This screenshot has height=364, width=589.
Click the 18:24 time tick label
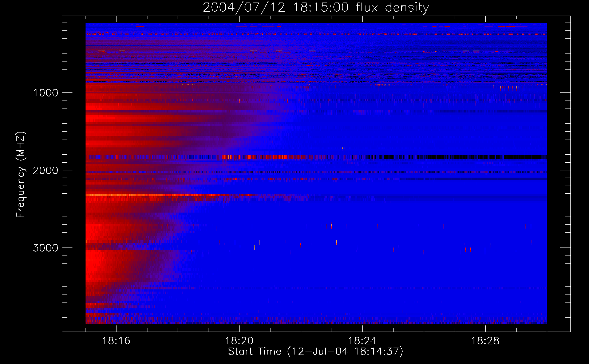pos(362,341)
